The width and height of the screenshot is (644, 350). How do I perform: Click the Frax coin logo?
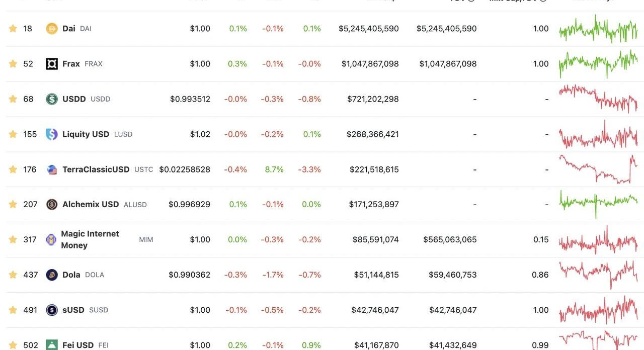[52, 64]
